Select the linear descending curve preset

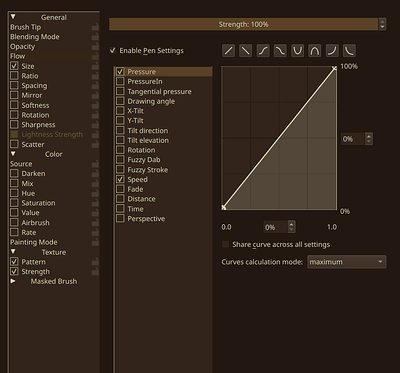[x=246, y=51]
